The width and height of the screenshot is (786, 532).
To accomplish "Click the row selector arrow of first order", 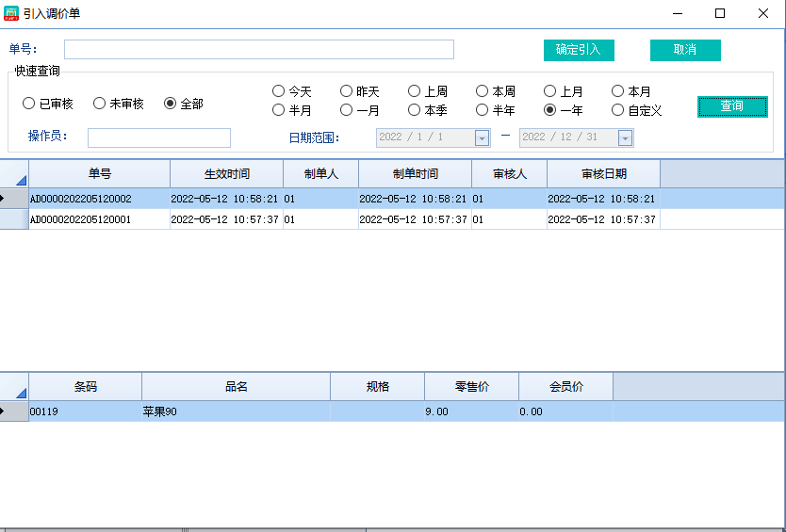I will coord(13,199).
